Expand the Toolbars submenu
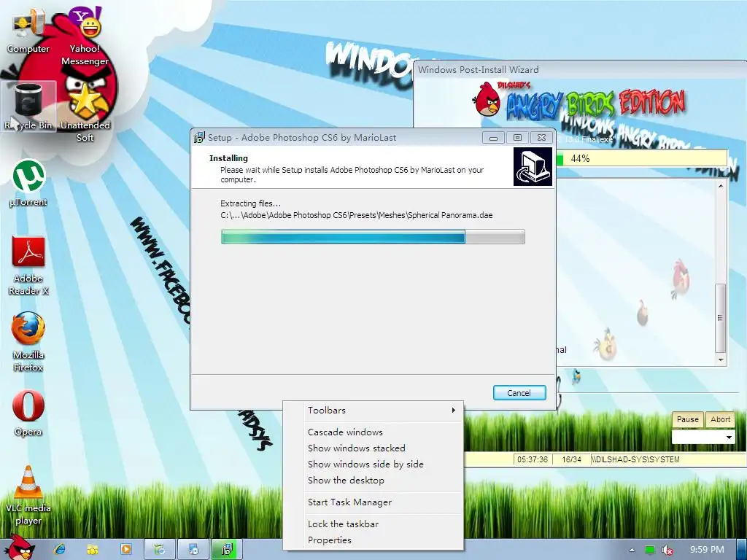Screen dimensions: 747x560 (373, 410)
